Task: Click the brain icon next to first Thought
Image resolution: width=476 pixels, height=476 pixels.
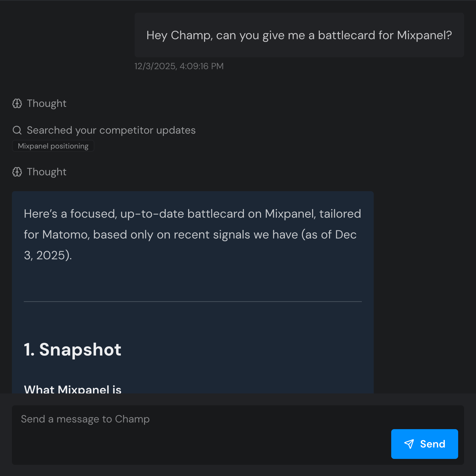Action: click(x=17, y=104)
